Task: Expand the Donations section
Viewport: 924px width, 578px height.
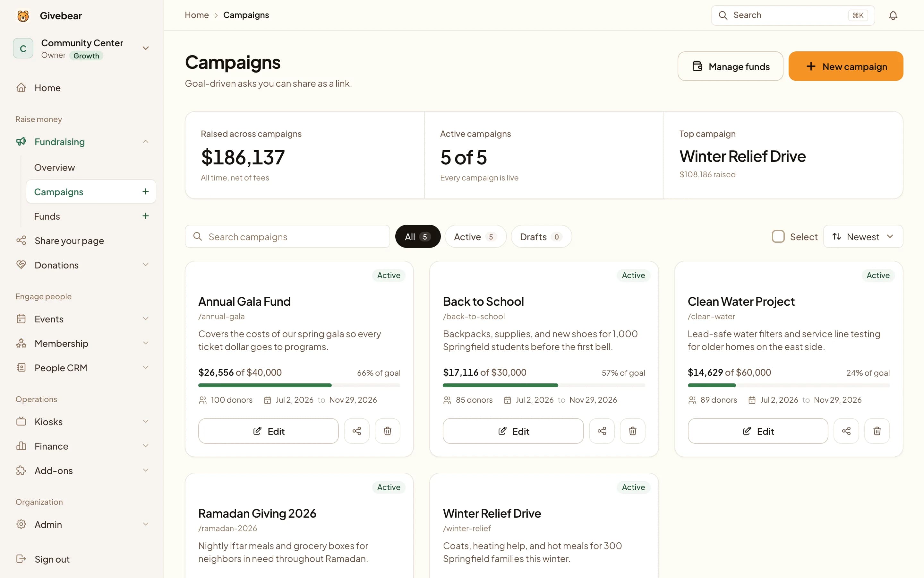Action: (145, 265)
